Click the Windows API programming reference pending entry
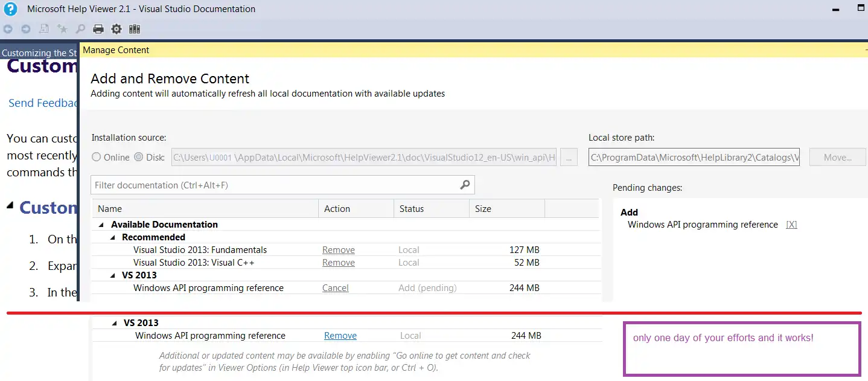 [703, 225]
